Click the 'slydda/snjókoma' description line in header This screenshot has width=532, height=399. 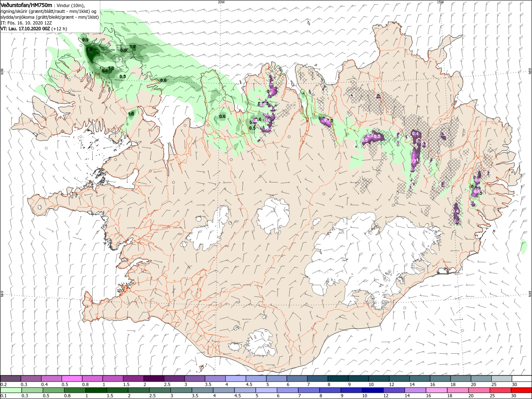[x=49, y=17]
